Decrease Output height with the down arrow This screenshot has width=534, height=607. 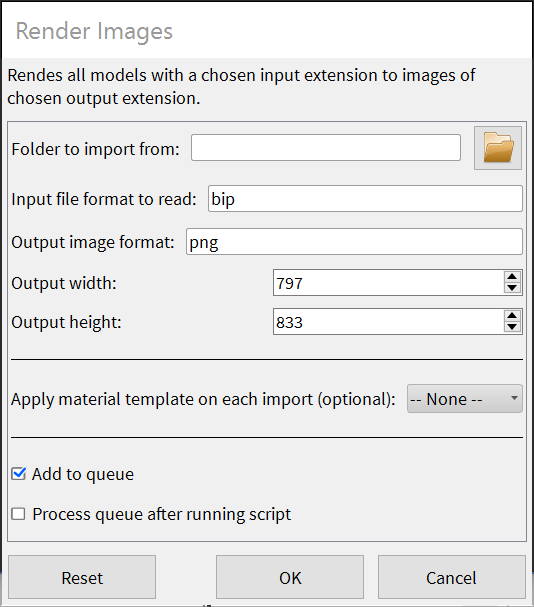click(512, 327)
